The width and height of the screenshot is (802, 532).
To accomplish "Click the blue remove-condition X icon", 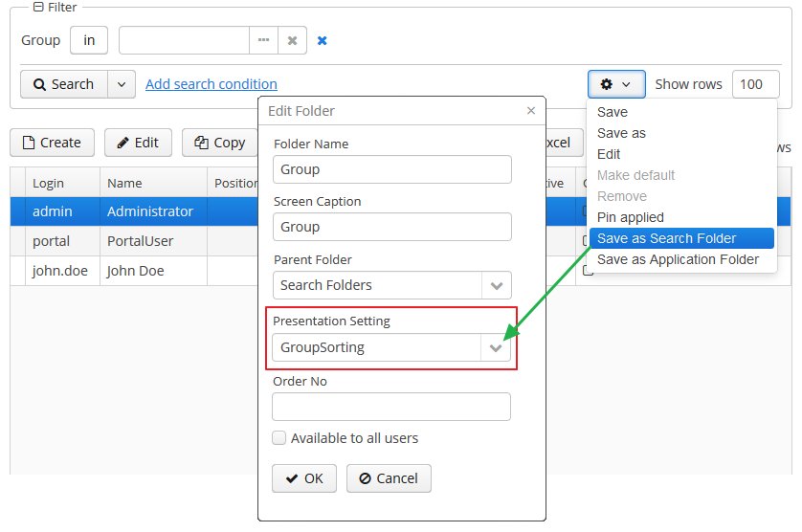I will pos(323,40).
